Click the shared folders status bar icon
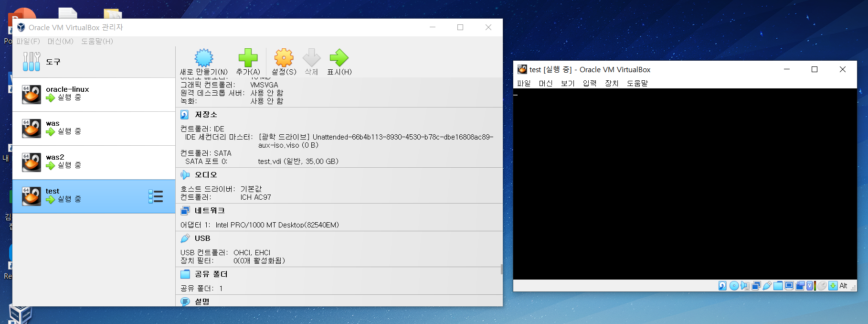 click(778, 286)
